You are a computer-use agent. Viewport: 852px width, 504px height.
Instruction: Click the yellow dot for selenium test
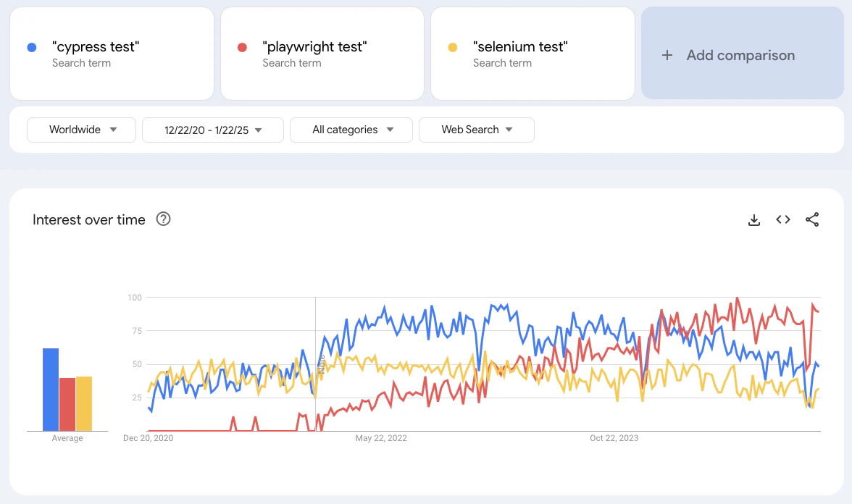click(453, 47)
